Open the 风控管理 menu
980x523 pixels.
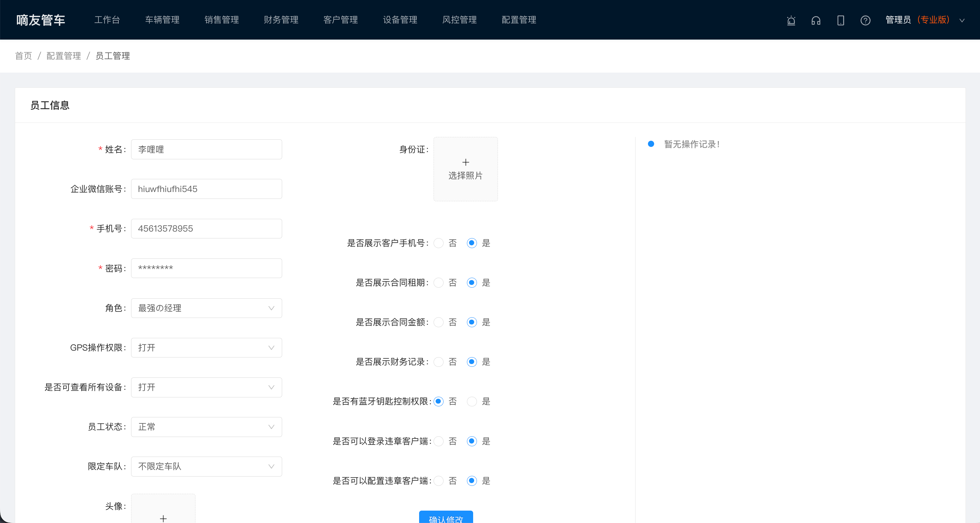click(x=459, y=20)
